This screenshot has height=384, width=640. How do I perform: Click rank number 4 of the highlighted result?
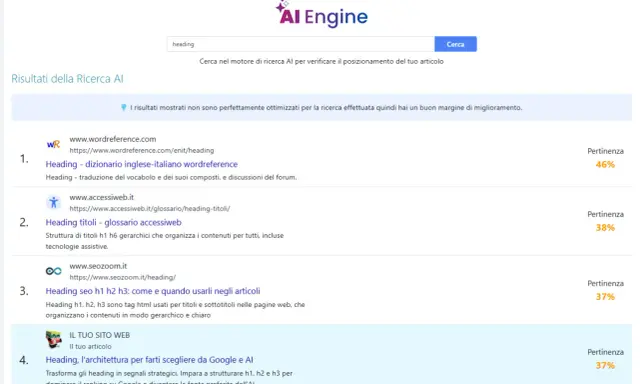[24, 360]
